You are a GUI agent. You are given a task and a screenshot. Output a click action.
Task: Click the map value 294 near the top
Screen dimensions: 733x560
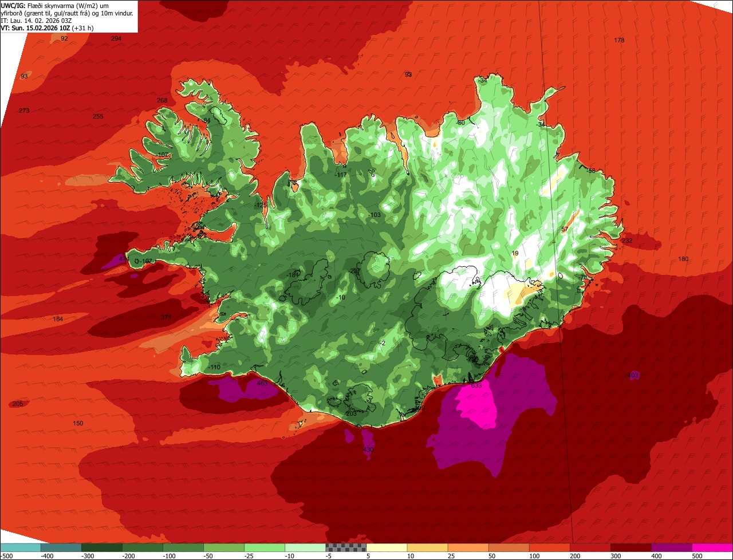click(116, 38)
